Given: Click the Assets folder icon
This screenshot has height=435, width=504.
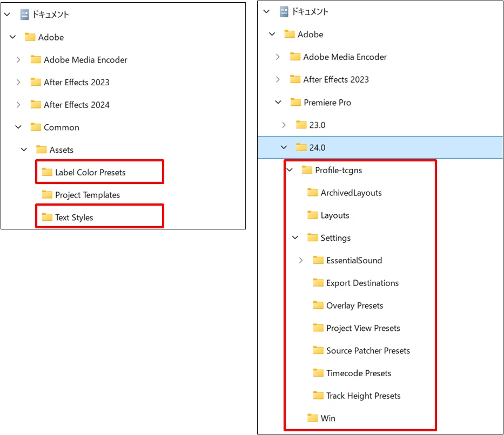Looking at the screenshot, I should coord(42,149).
